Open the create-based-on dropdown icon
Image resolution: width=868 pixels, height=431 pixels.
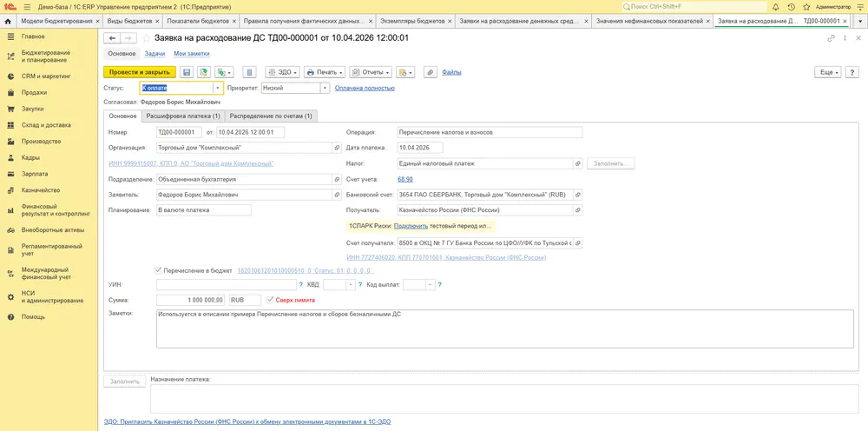coord(224,72)
